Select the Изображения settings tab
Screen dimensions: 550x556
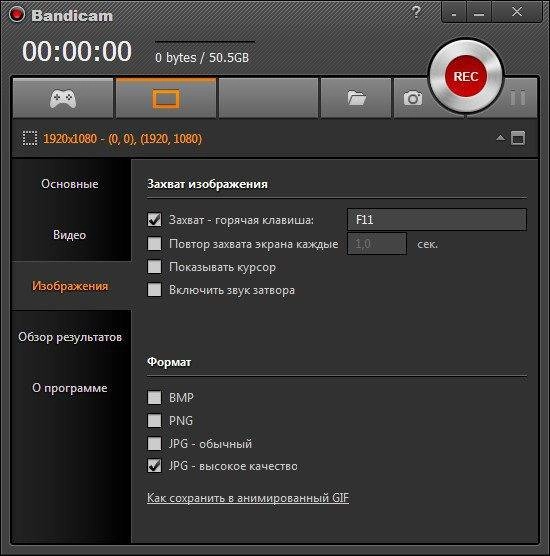(70, 286)
